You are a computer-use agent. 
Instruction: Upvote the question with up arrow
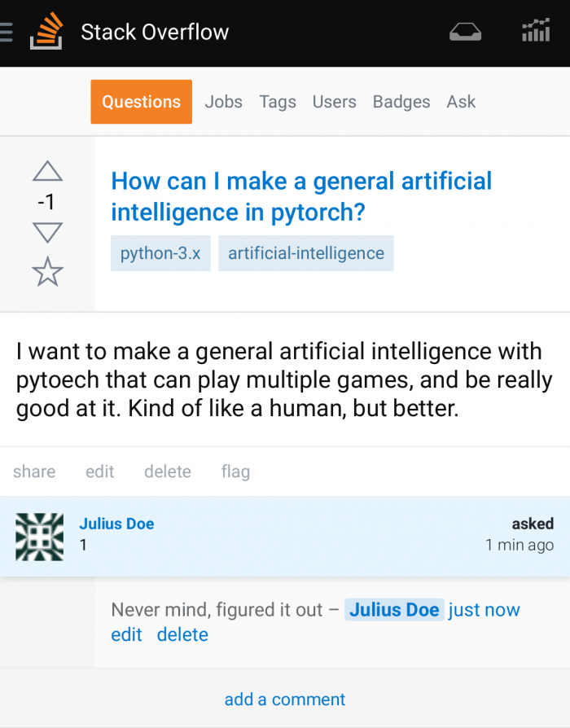[47, 171]
